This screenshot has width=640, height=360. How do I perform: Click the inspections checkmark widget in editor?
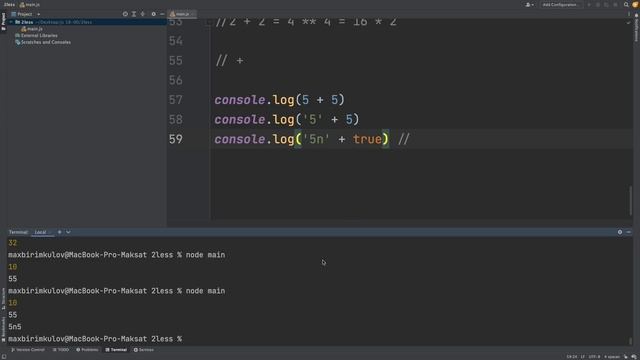pyautogui.click(x=629, y=22)
